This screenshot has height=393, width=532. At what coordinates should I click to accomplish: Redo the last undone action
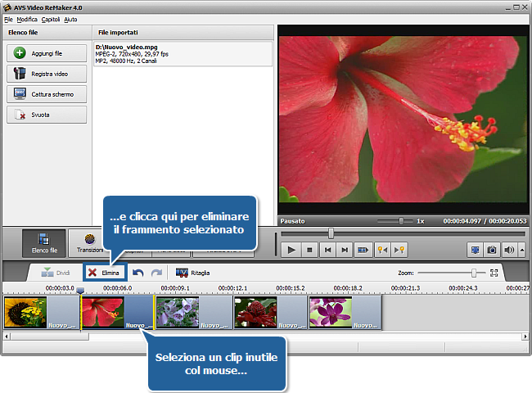(156, 273)
